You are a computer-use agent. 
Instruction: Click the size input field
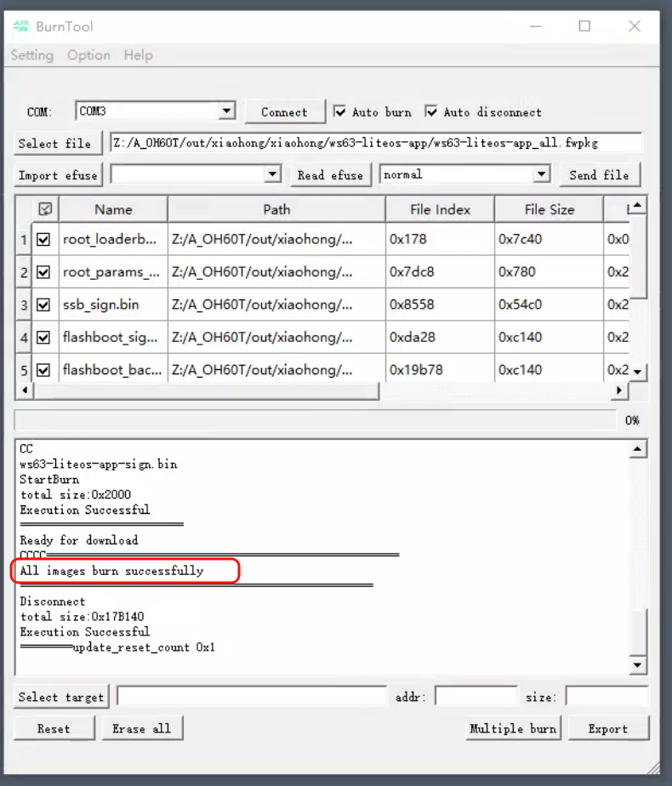click(x=607, y=696)
